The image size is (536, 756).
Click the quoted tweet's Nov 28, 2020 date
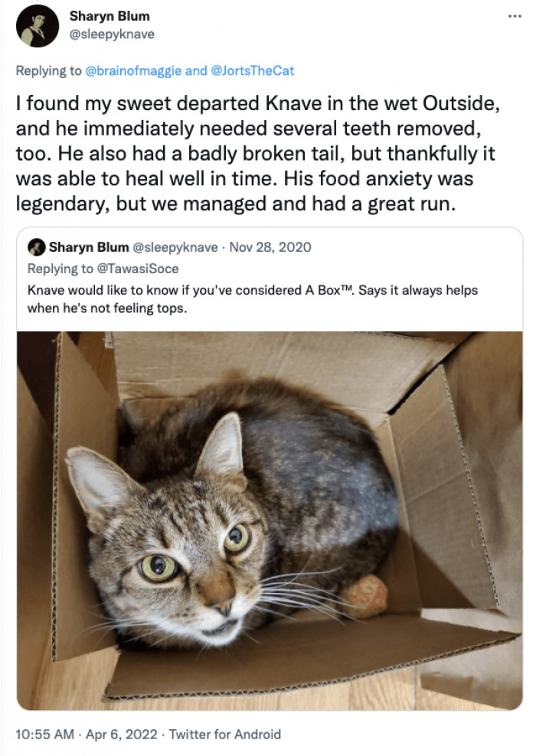click(270, 247)
